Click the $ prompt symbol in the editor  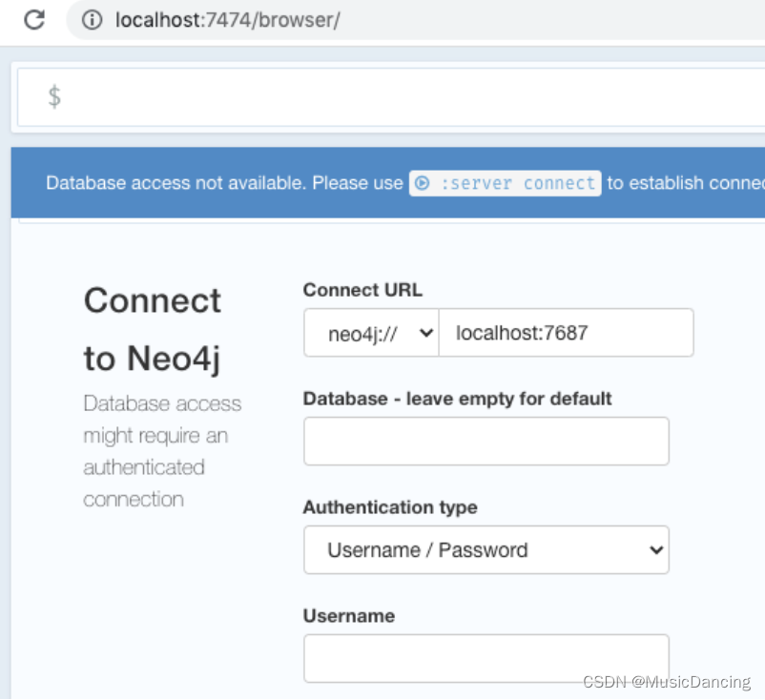pos(54,96)
